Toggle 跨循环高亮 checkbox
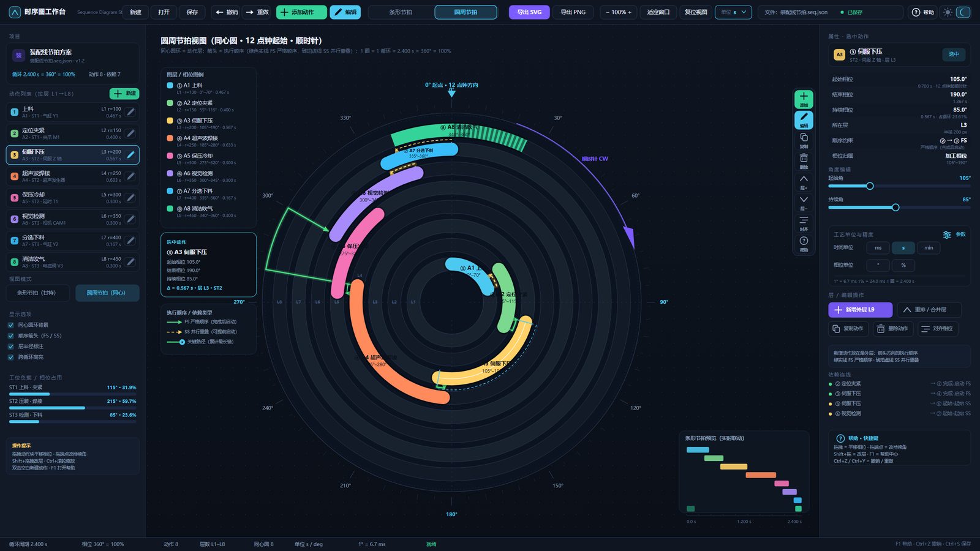This screenshot has height=551, width=980. point(11,357)
